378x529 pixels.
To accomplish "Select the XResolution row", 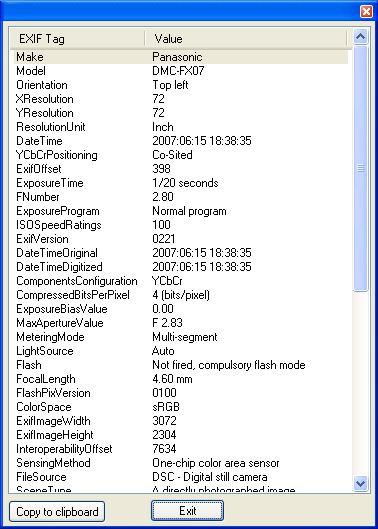I will (181, 99).
